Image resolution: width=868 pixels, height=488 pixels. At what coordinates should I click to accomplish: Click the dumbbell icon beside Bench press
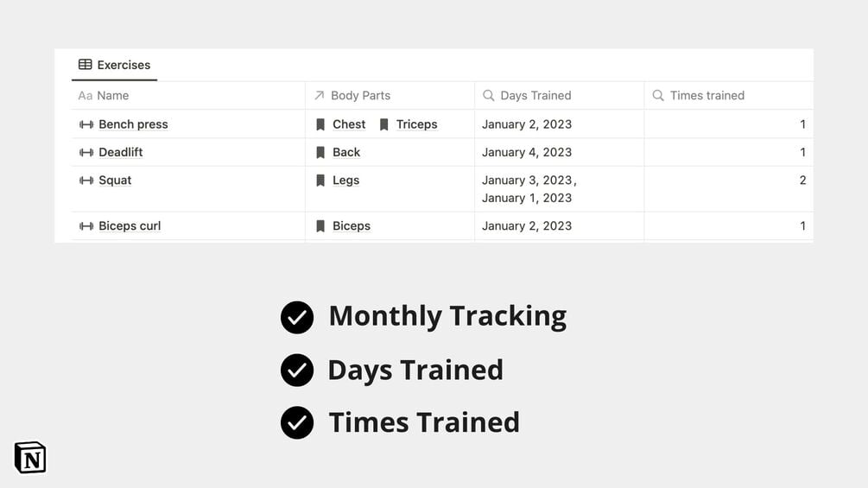[86, 124]
